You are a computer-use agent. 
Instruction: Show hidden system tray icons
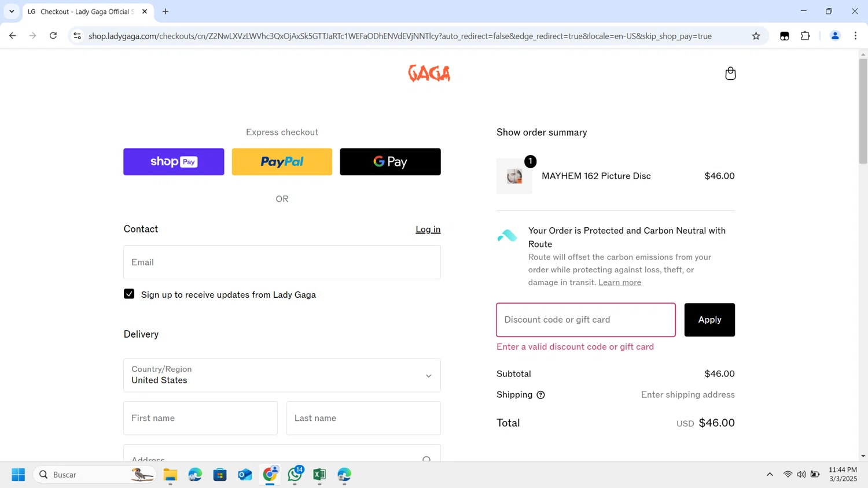[770, 475]
